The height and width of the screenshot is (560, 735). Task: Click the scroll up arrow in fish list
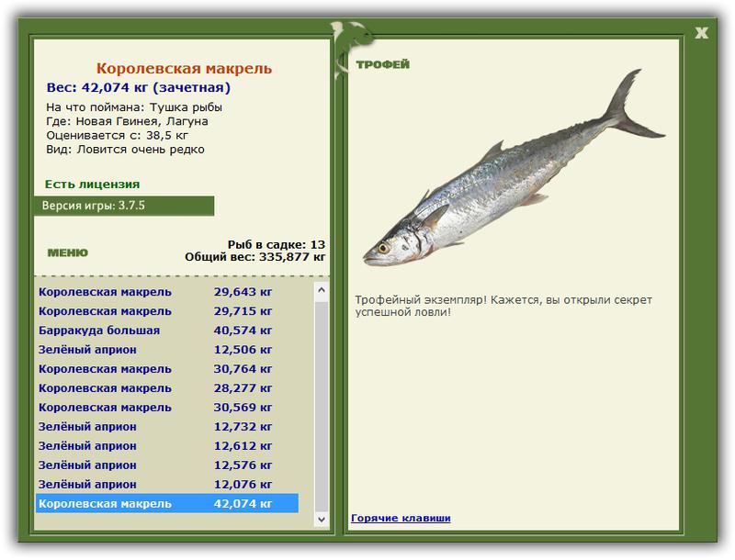[x=322, y=290]
